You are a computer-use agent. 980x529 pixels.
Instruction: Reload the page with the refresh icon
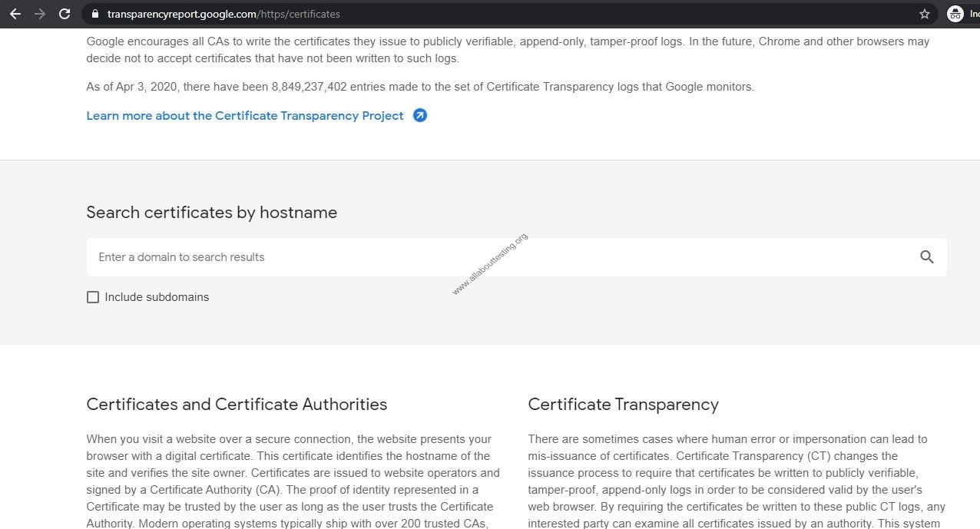click(x=64, y=13)
